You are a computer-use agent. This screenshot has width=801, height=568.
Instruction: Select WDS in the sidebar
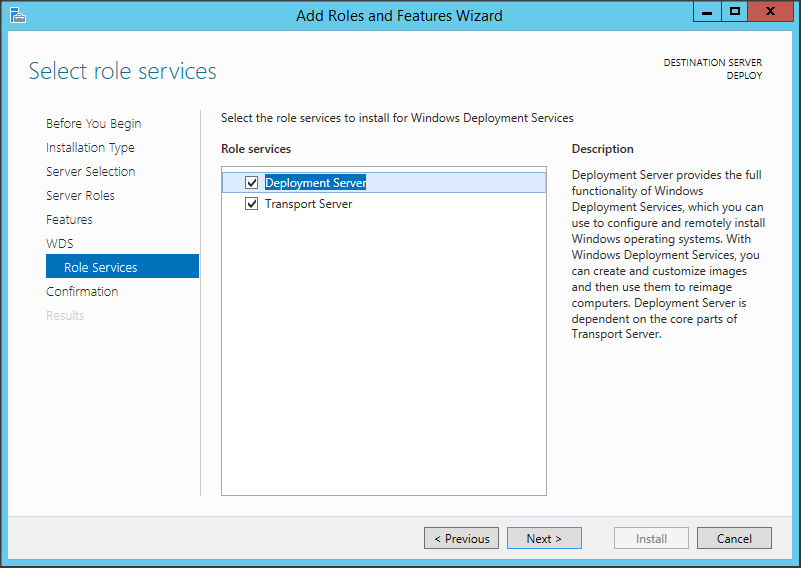[59, 244]
